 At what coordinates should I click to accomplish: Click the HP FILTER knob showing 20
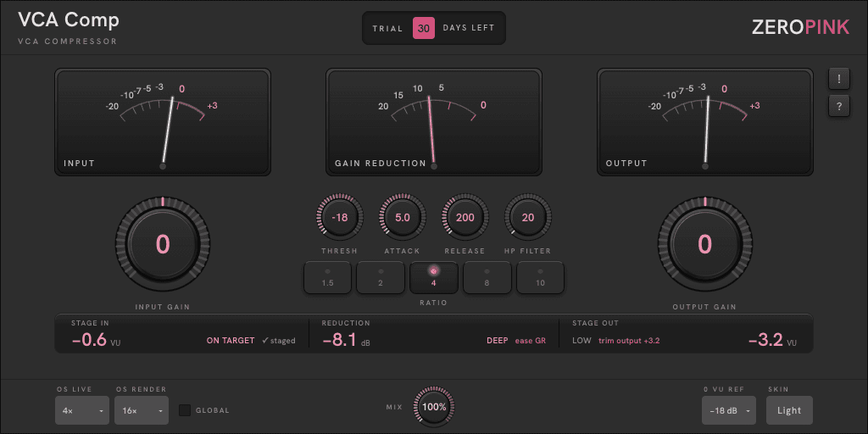click(x=528, y=217)
